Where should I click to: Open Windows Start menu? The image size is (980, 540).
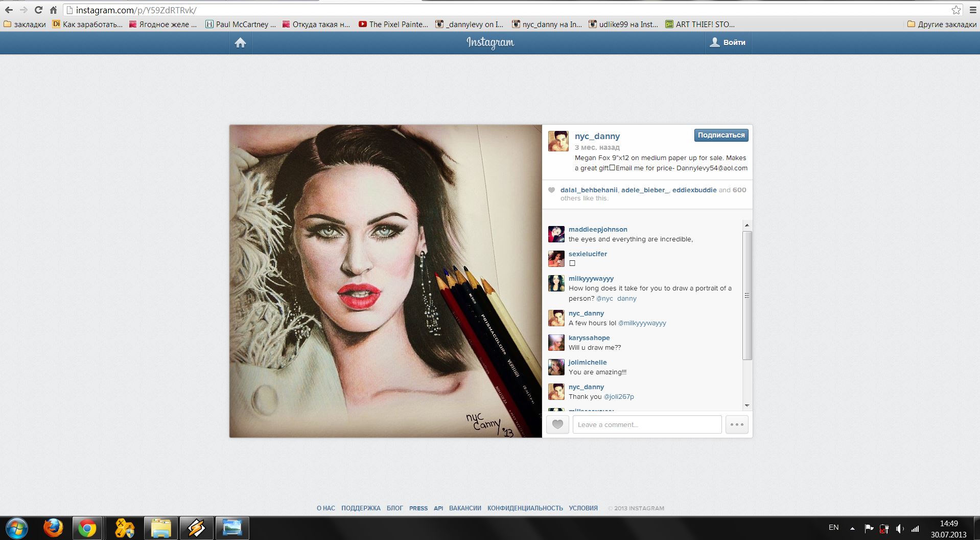(16, 528)
